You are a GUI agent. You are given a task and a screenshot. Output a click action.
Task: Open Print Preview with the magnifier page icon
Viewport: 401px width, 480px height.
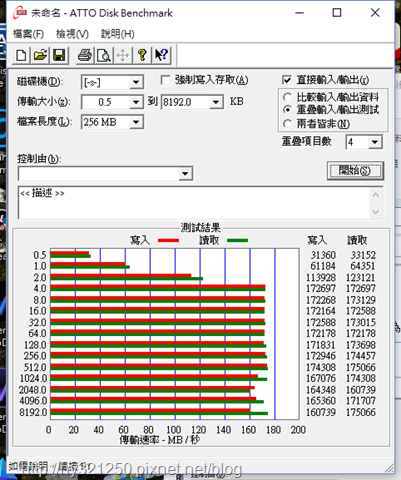point(104,55)
